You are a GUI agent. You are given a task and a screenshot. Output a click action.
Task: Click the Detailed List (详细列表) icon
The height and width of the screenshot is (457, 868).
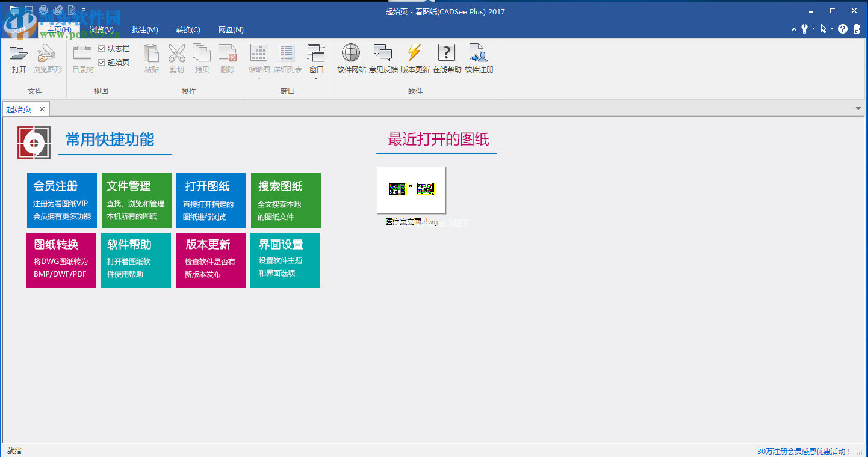[x=287, y=53]
